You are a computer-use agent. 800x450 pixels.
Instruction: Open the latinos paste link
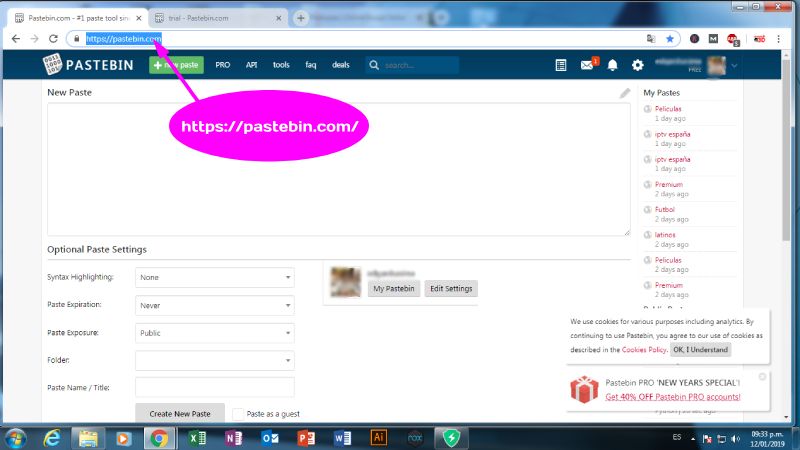pos(665,235)
